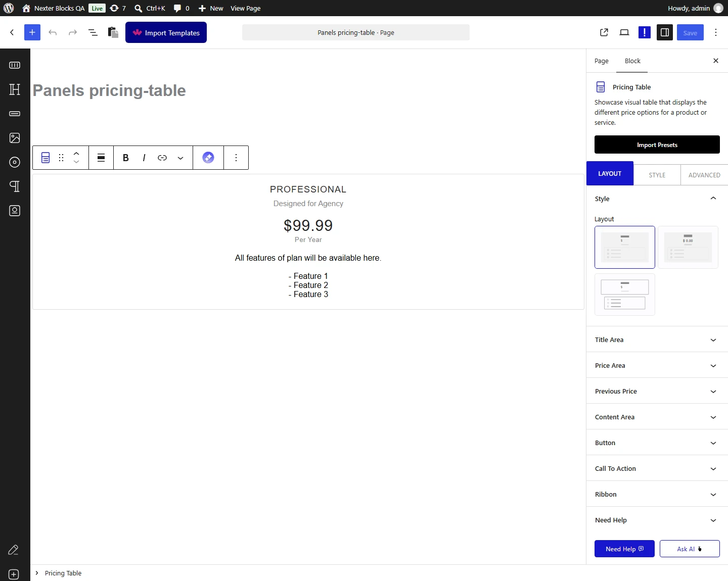This screenshot has width=728, height=581.
Task: Expand the Previous Price section
Action: coord(657,391)
